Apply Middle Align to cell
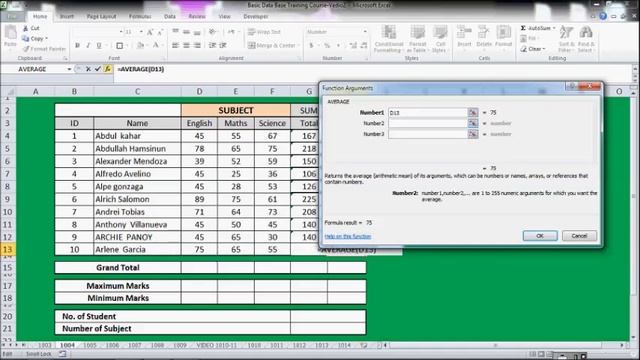 186,32
